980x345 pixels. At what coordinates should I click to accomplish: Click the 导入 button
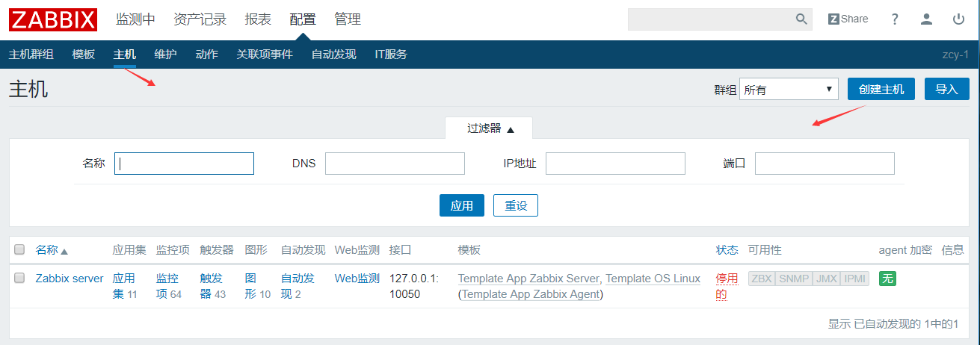click(946, 89)
